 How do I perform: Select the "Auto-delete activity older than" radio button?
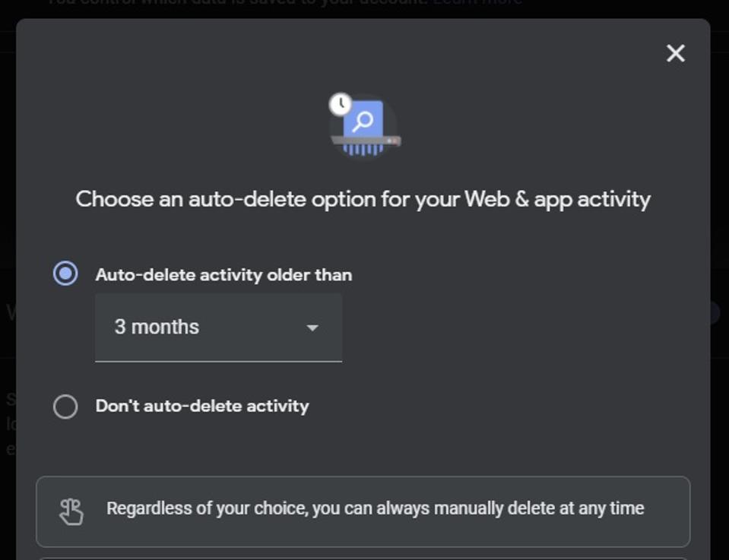tap(65, 274)
